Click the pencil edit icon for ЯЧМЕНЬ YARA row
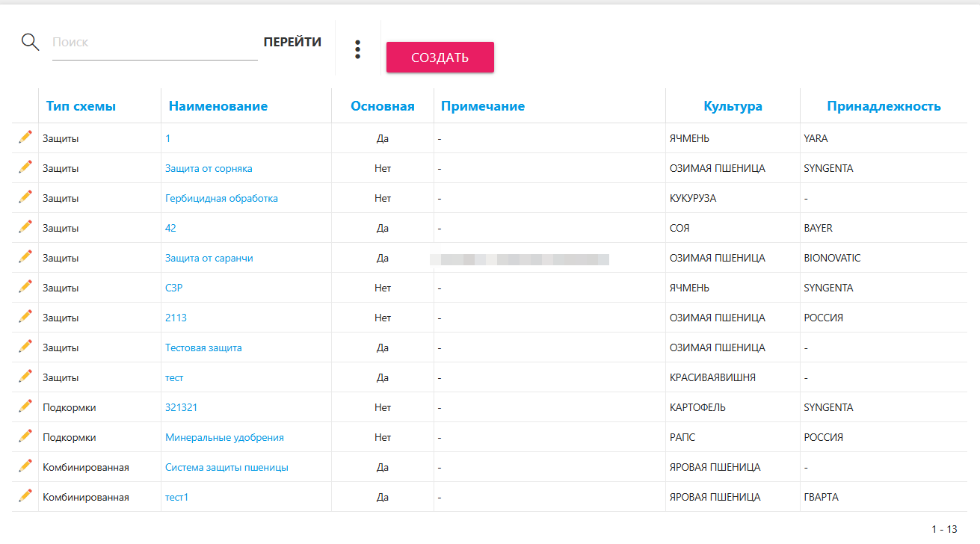Viewport: 980px width, 544px height. pos(25,137)
